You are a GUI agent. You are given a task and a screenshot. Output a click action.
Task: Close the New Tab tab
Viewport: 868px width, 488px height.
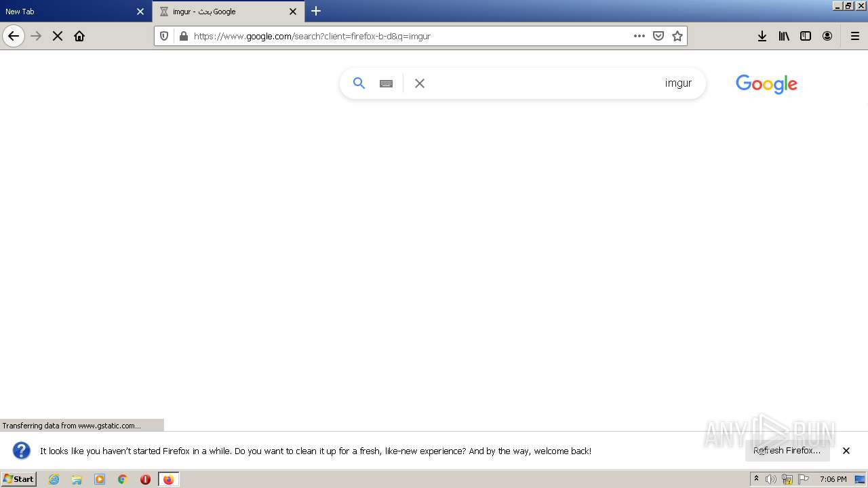[140, 12]
